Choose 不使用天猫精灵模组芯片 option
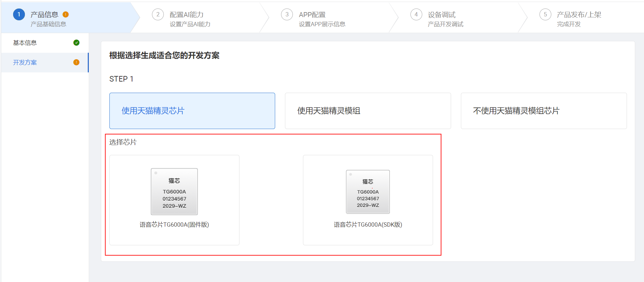 pos(544,111)
